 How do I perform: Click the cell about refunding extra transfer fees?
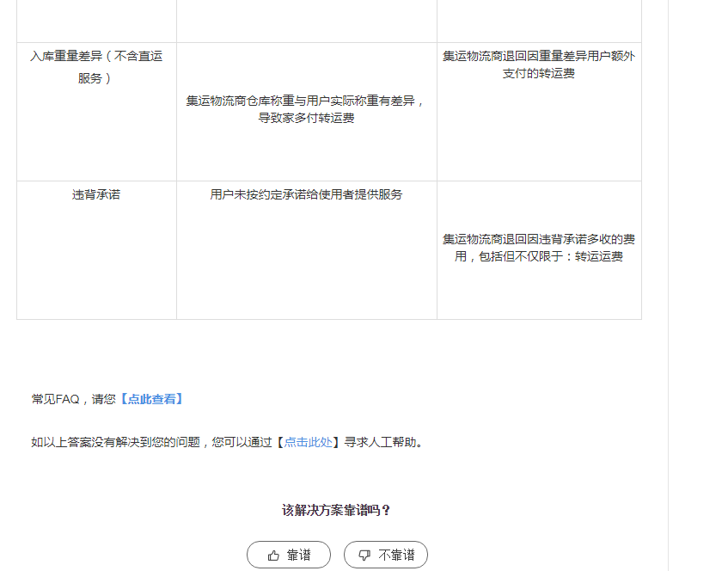(538, 64)
